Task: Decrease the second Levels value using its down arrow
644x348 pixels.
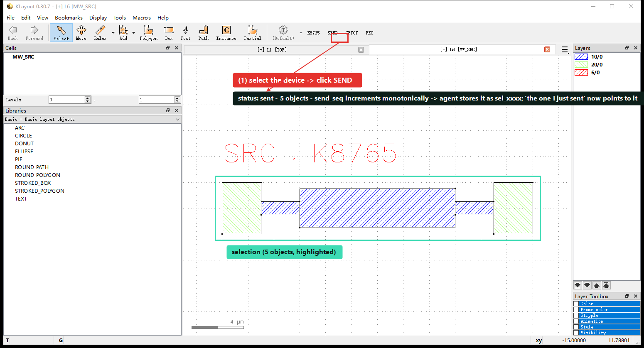Action: [177, 101]
